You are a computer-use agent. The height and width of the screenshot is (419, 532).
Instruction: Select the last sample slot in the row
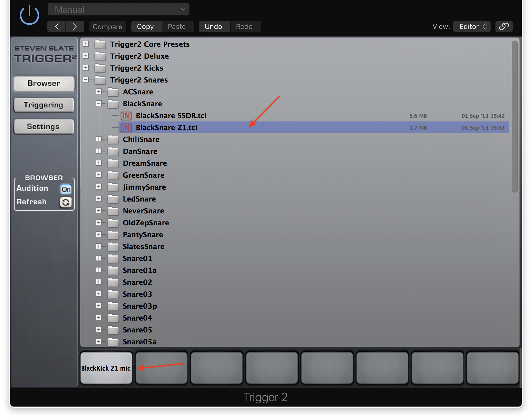point(492,368)
